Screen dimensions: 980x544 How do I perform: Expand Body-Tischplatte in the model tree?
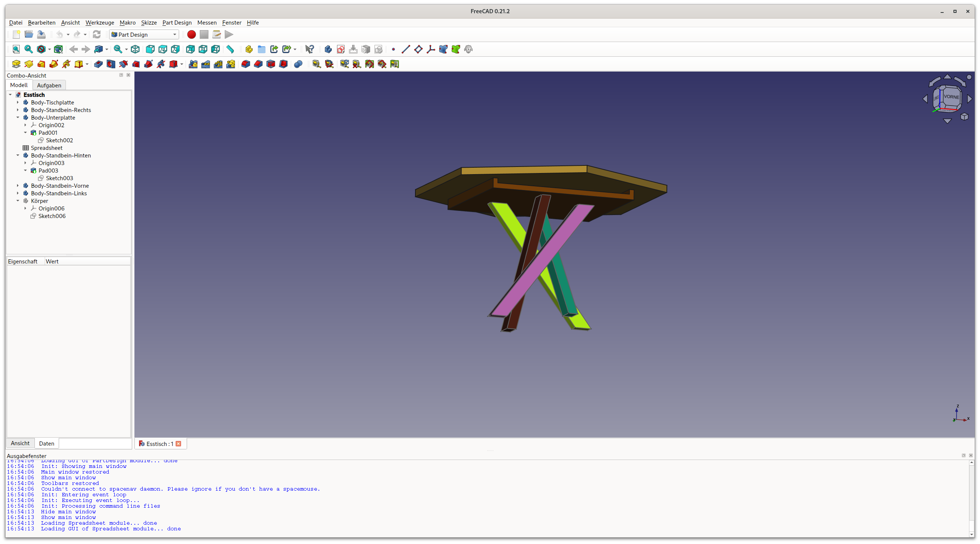coord(17,102)
